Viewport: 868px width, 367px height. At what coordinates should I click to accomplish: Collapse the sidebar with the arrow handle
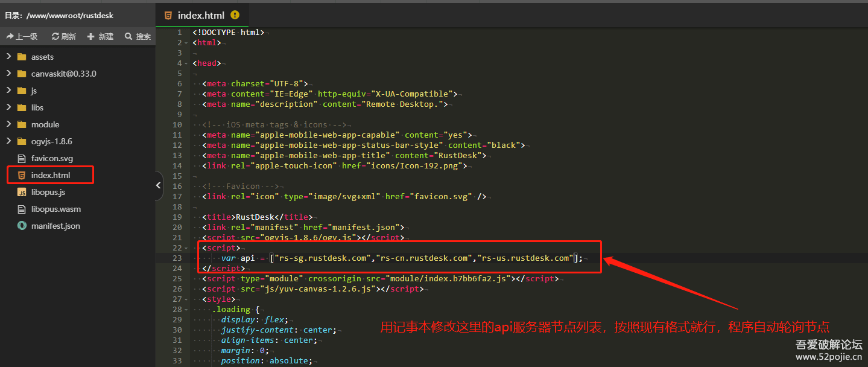159,185
